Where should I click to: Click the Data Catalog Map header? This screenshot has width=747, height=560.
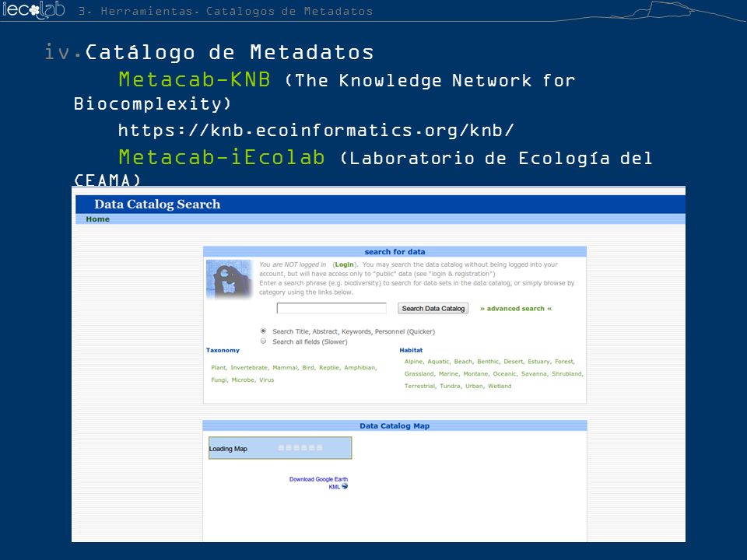point(395,425)
